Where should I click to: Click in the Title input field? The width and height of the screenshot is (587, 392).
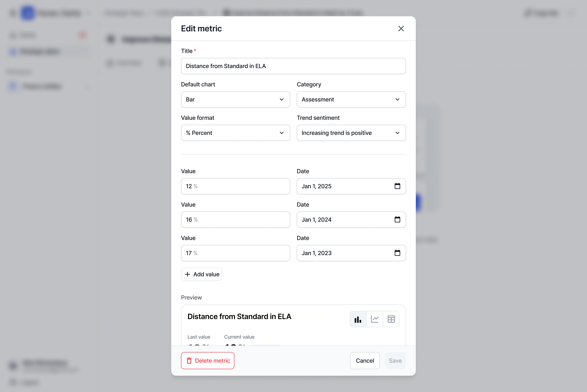point(293,66)
